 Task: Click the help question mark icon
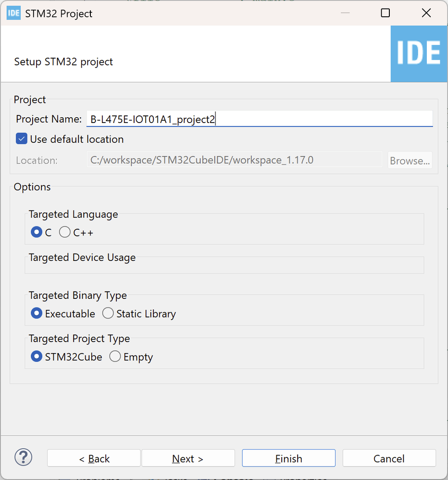[x=23, y=457]
